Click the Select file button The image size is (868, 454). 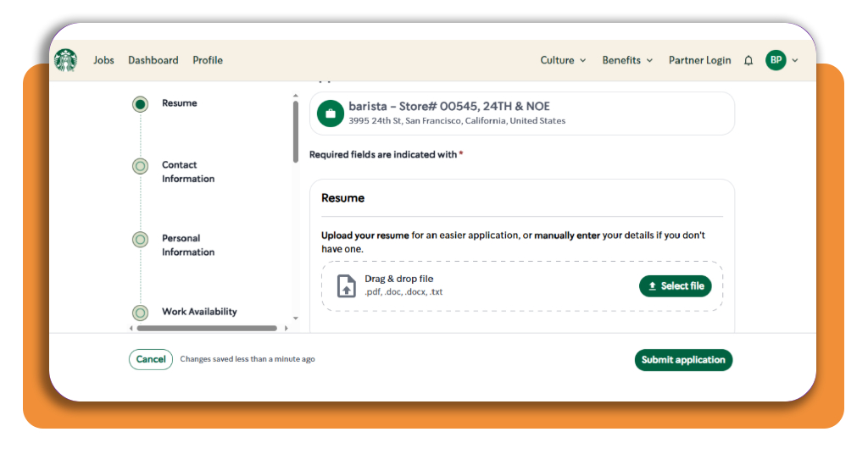[x=676, y=286]
